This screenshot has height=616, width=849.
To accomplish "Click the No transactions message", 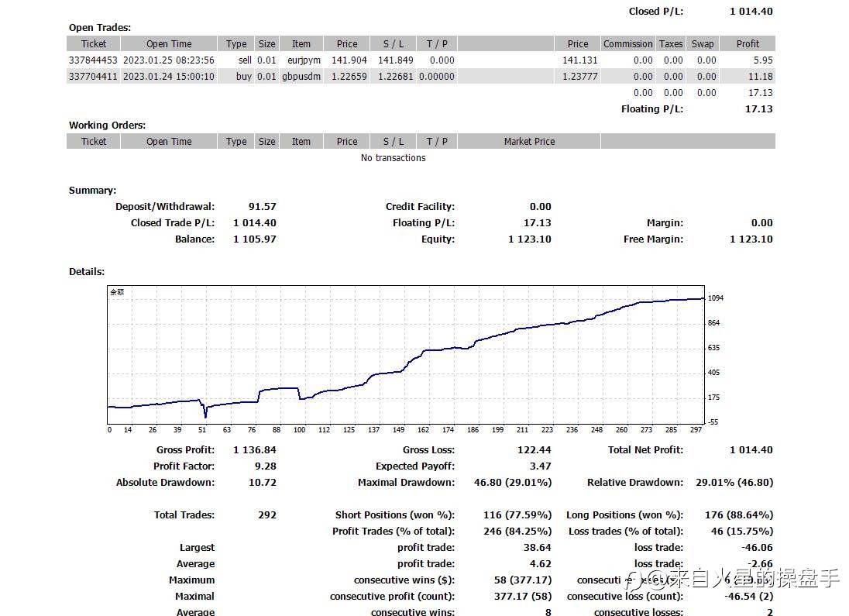I will [x=393, y=157].
